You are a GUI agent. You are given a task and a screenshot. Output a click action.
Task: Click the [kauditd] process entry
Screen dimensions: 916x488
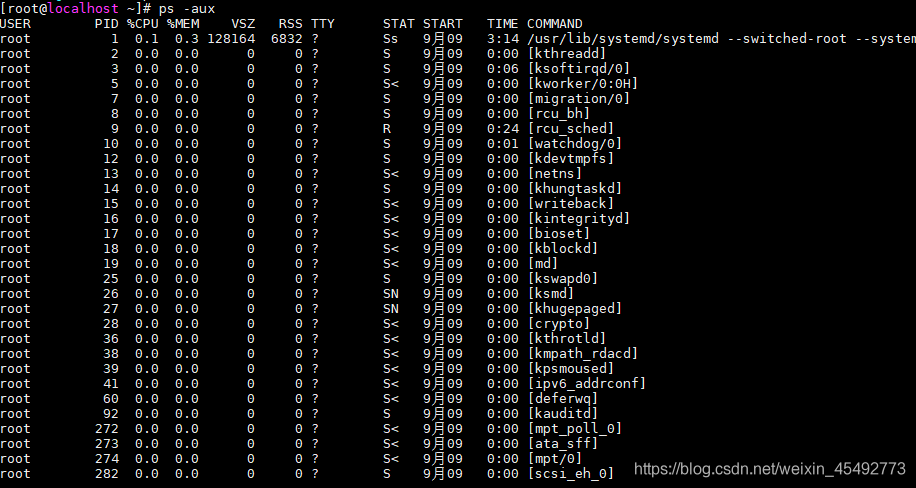[563, 414]
